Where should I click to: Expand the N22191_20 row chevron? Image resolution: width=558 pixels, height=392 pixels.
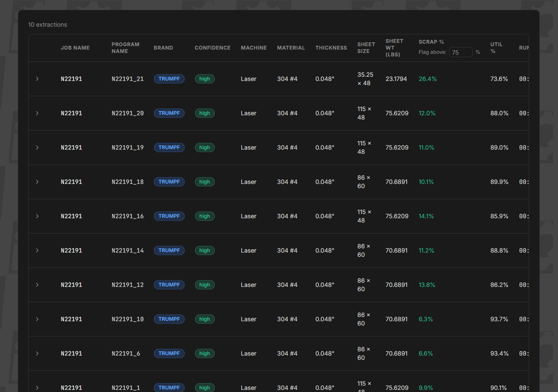pos(37,113)
